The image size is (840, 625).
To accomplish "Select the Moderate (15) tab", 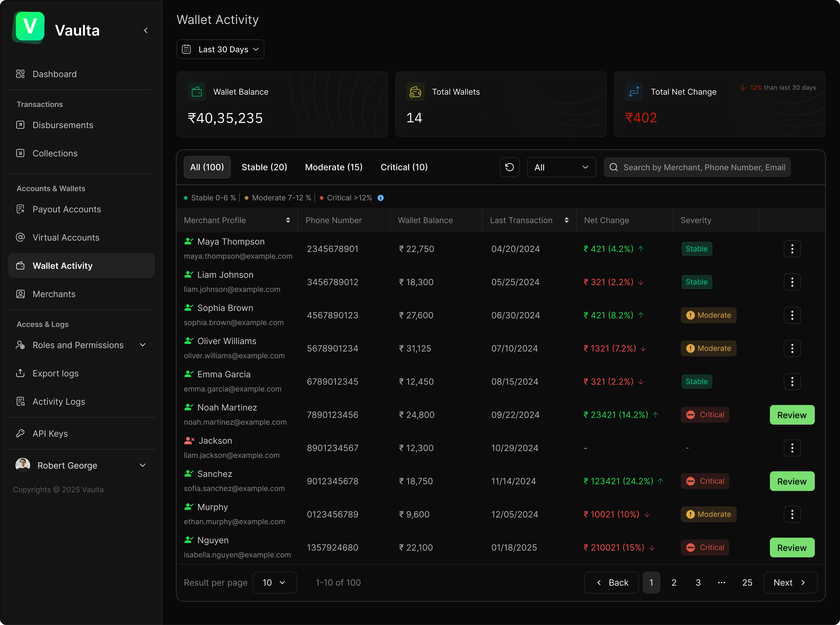I will point(333,167).
